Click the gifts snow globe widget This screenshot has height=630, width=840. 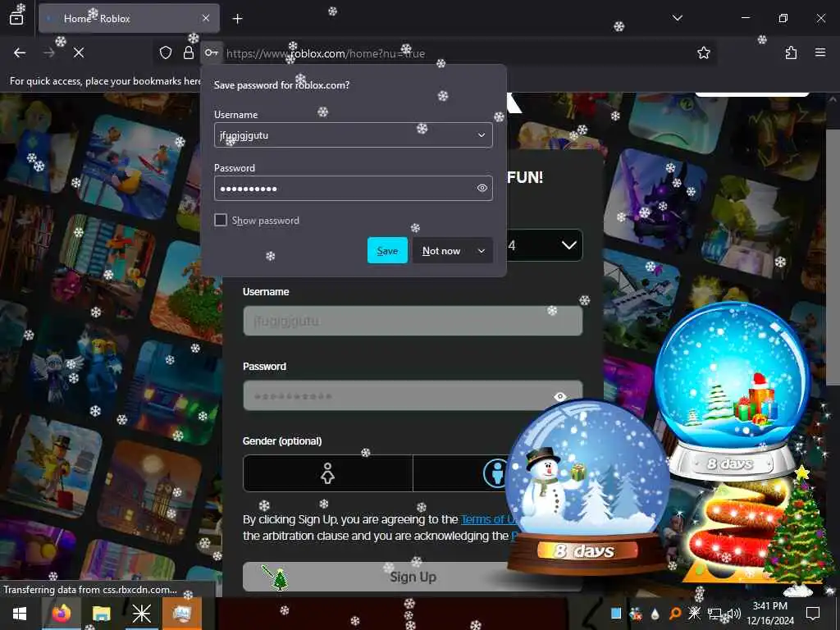[x=732, y=391]
